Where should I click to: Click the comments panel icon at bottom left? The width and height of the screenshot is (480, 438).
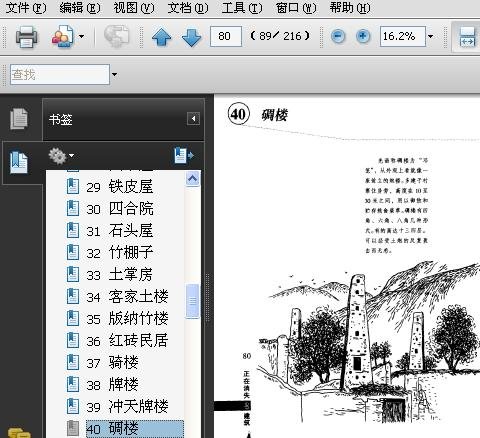19,433
